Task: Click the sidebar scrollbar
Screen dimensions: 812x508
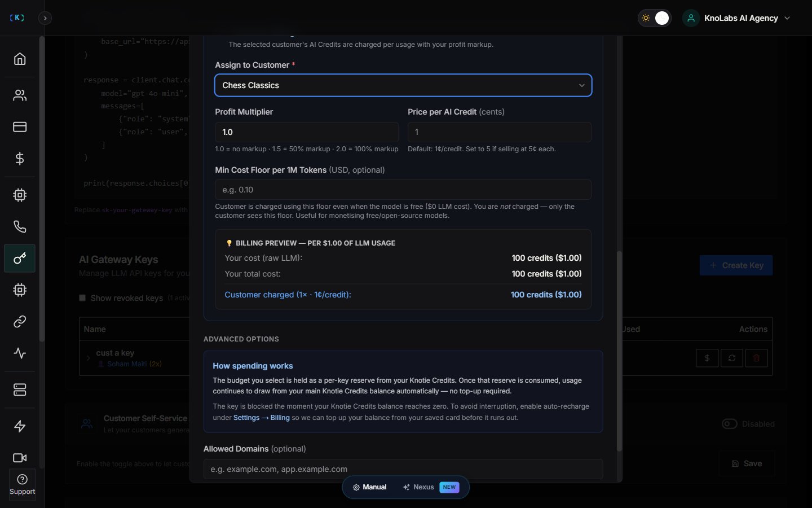Action: [42, 189]
